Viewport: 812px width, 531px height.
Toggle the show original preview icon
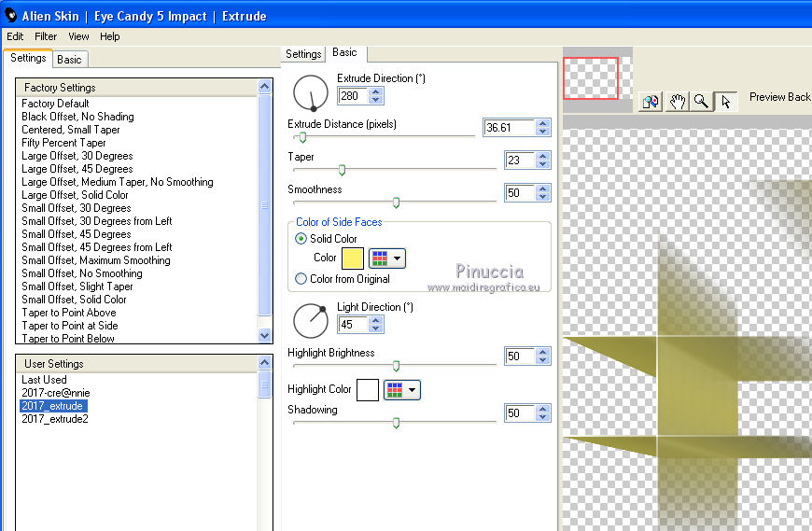tap(651, 102)
